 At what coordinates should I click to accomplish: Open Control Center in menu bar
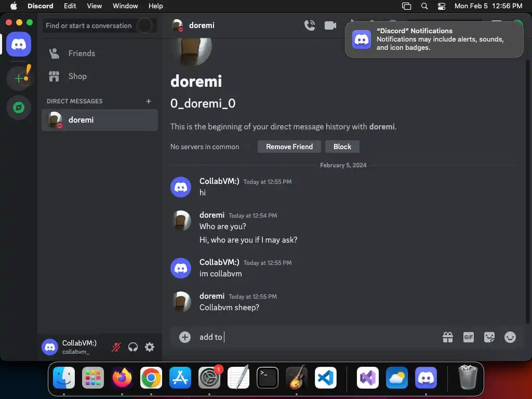442,6
